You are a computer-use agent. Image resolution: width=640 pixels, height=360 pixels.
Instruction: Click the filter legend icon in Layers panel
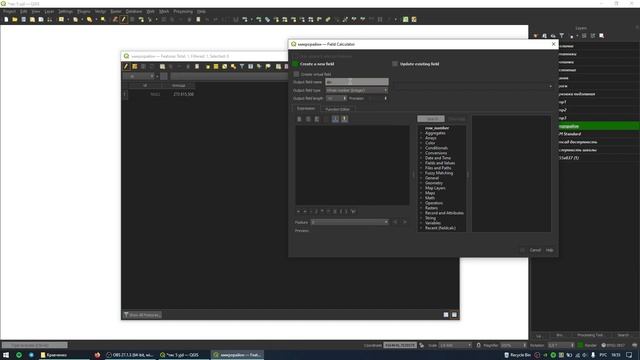tap(562, 36)
